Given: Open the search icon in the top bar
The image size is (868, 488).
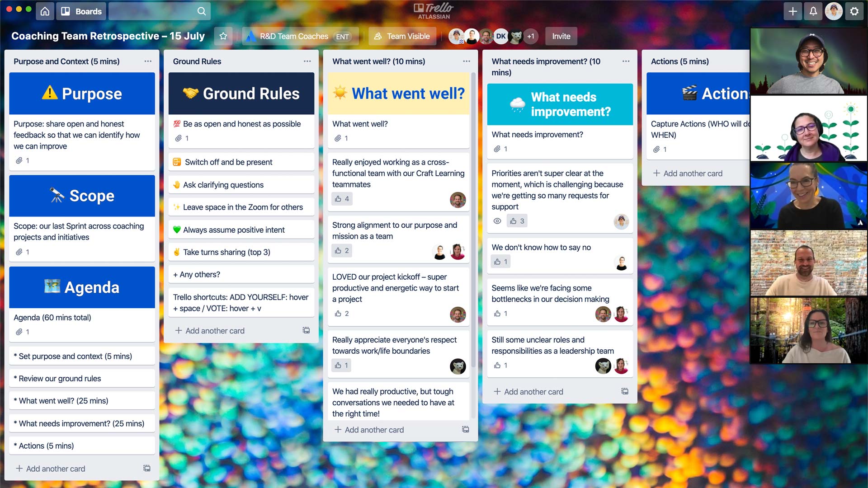Looking at the screenshot, I should click(x=202, y=11).
